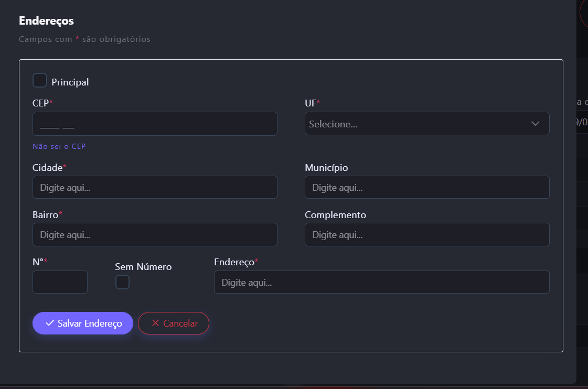Click the X icon beside Cancelar
Screen dimensions: 588x389
pyautogui.click(x=155, y=323)
